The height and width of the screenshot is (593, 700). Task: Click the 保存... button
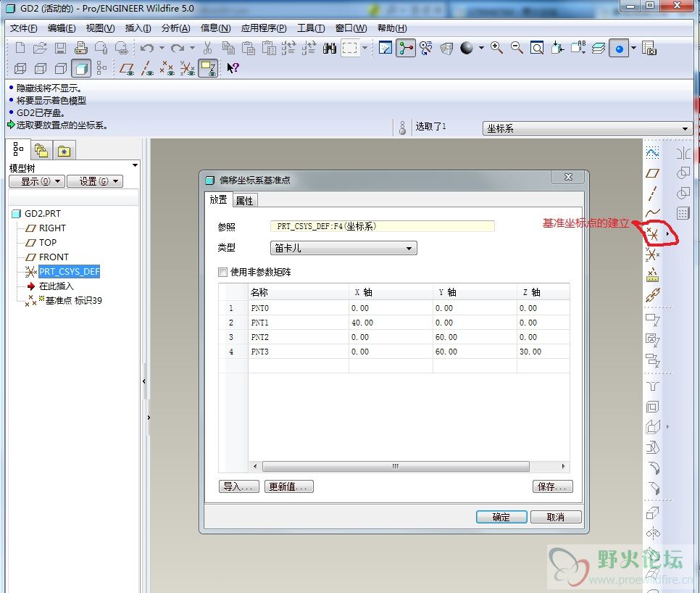tap(552, 486)
